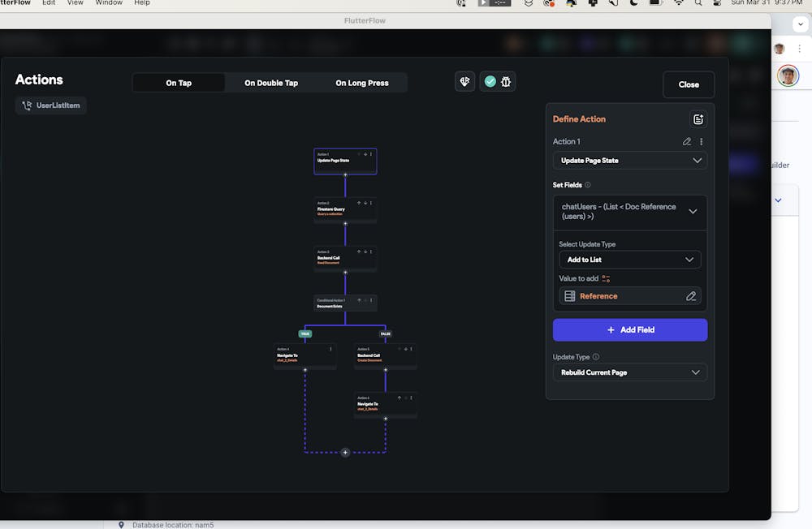Screen dimensions: 812x529
Task: Click the Set Fields info icon
Action: (588, 185)
